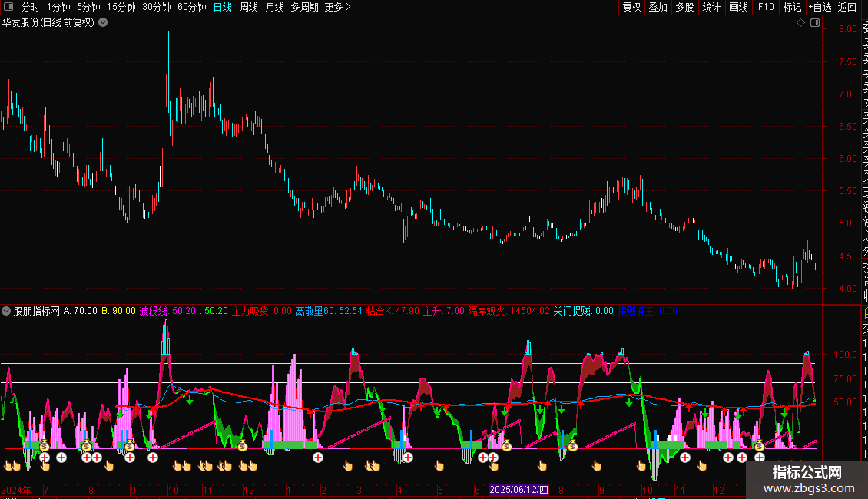Screen dimensions: 868x499
Task: Switch to 周线 weekly chart
Action: coord(249,7)
